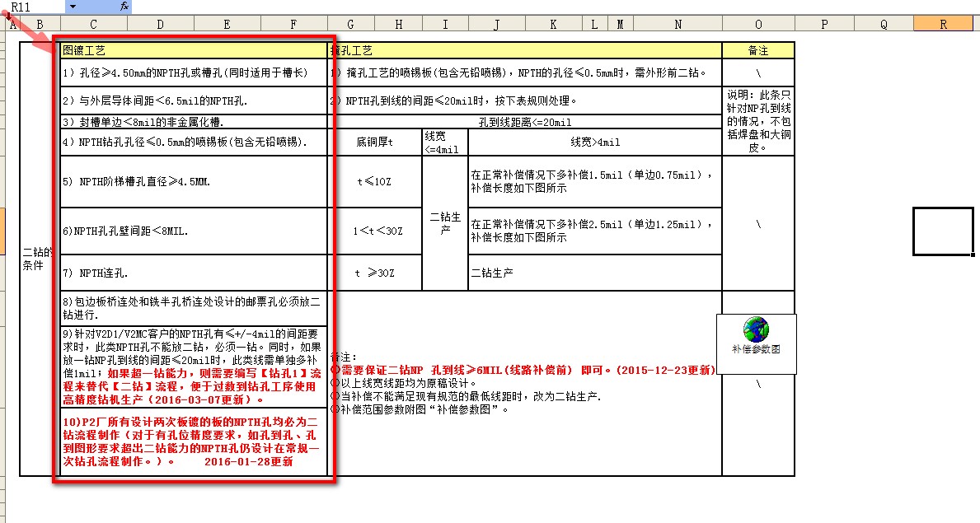Image resolution: width=980 pixels, height=523 pixels.
Task: Select column E header
Action: [227, 24]
